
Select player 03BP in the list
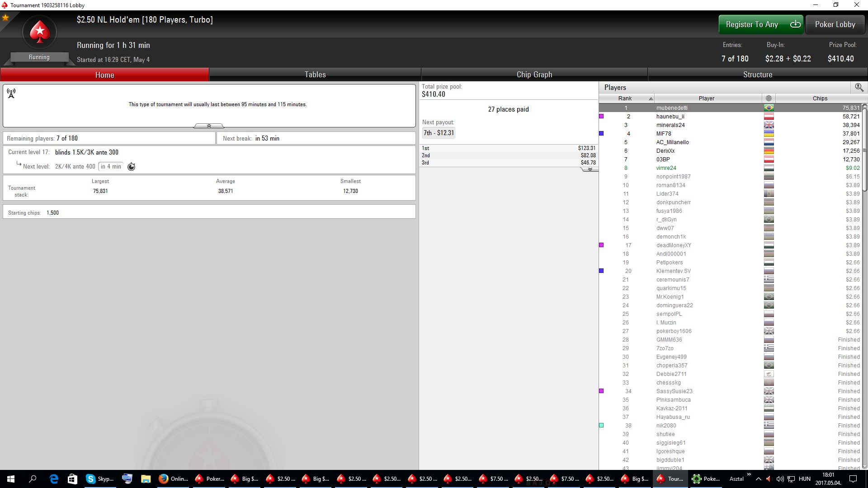coord(730,160)
